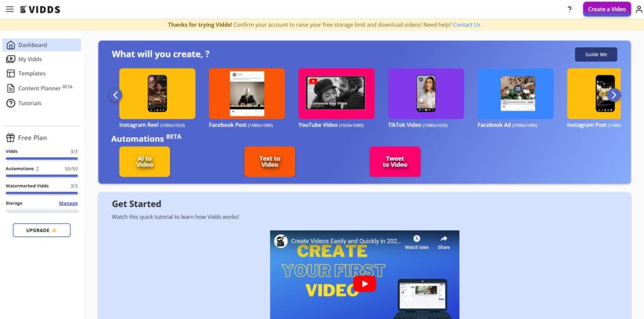Select the YouTube Video template thumbnail
Screen dimensions: 644x319
[x=336, y=93]
